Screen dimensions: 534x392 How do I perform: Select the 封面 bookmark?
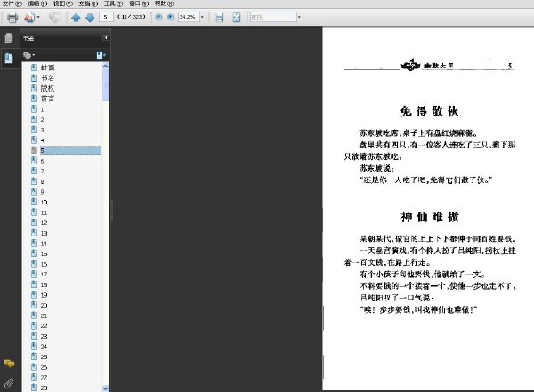tap(47, 68)
